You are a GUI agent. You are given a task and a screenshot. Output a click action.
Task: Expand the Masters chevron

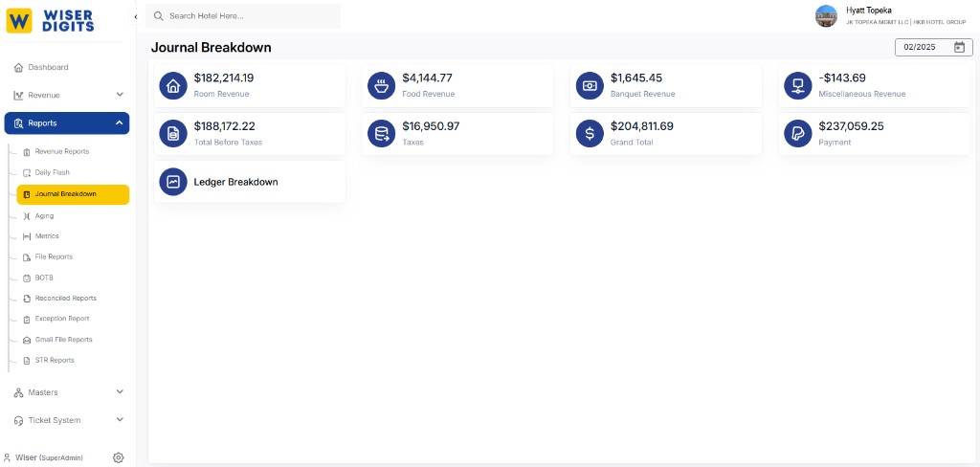click(x=120, y=392)
